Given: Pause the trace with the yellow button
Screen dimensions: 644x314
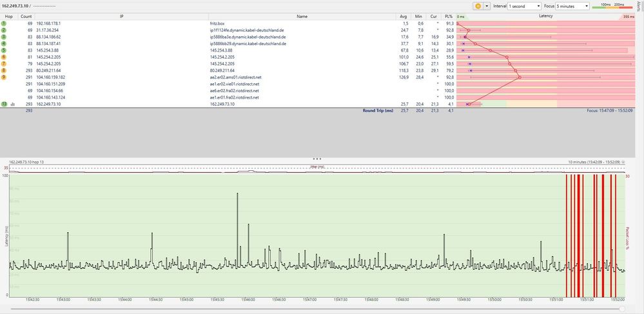Looking at the screenshot, I should point(478,6).
